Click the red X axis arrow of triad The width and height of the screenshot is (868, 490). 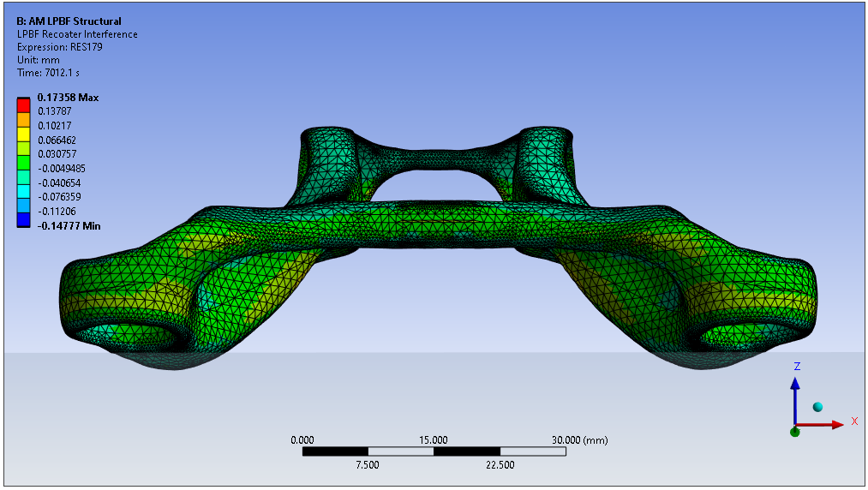click(x=821, y=425)
